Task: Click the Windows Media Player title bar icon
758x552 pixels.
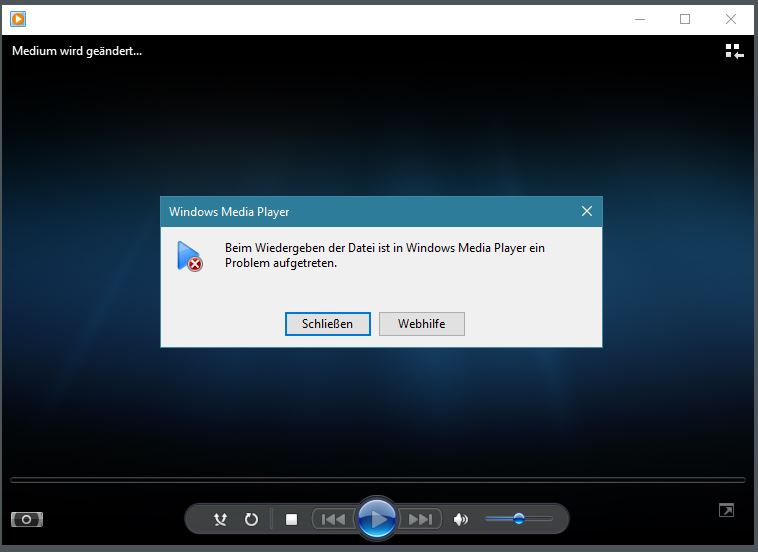Action: click(x=18, y=19)
